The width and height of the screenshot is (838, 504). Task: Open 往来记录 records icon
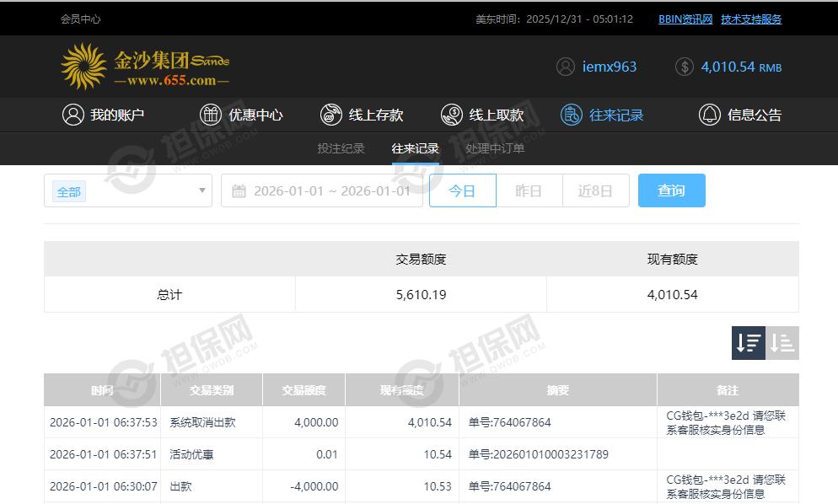coord(572,115)
